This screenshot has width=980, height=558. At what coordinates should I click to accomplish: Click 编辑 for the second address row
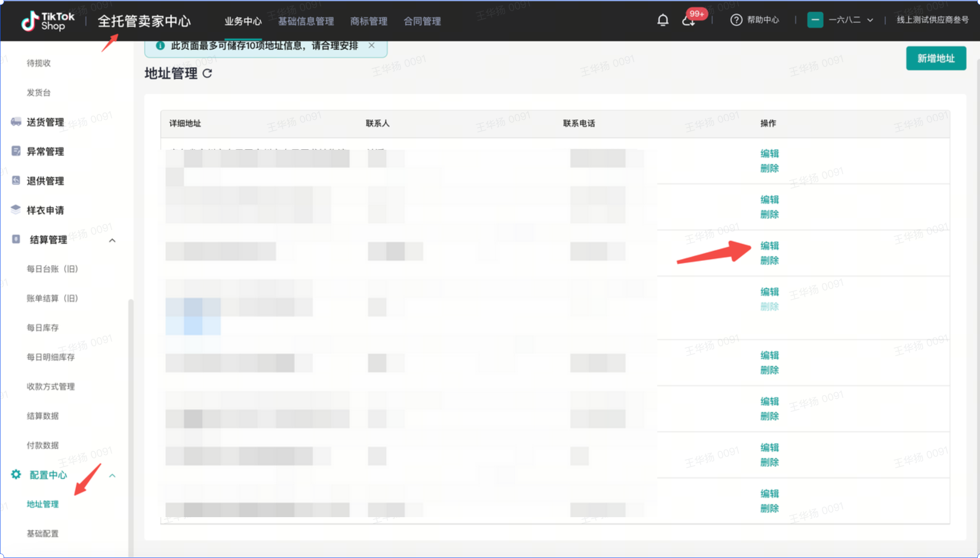coord(769,200)
